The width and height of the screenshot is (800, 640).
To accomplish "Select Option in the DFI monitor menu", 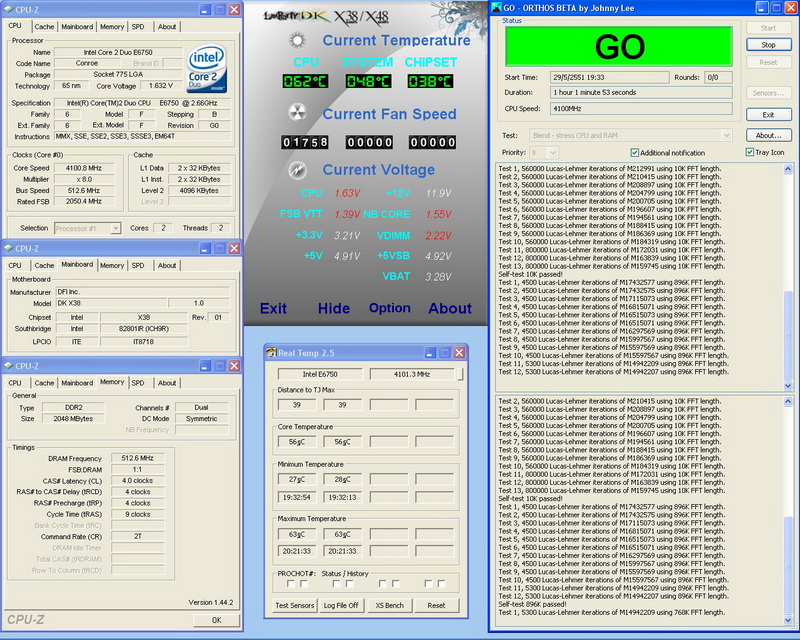I will [x=390, y=308].
